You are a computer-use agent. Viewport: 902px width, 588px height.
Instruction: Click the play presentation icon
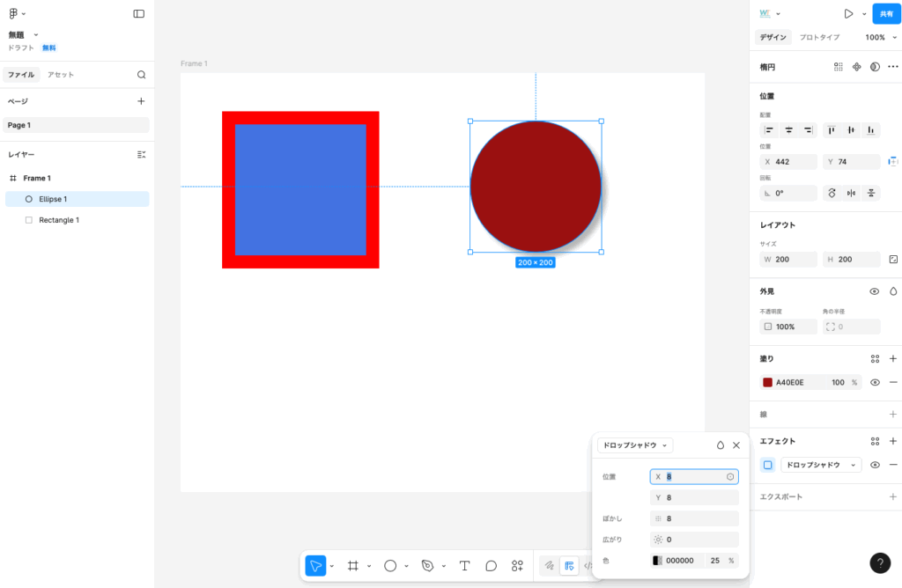tap(848, 14)
